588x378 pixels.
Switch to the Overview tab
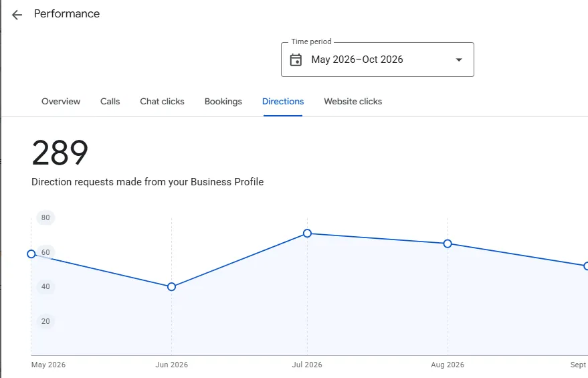(x=61, y=102)
